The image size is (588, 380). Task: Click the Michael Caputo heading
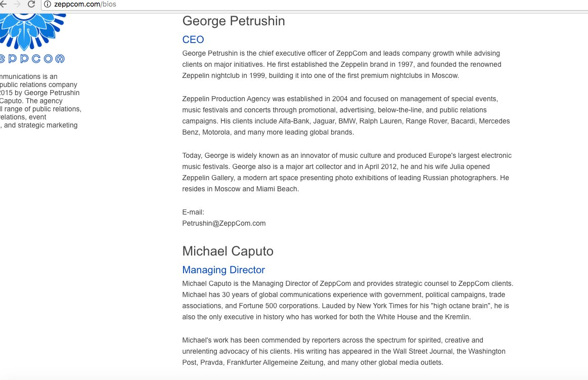coord(228,251)
